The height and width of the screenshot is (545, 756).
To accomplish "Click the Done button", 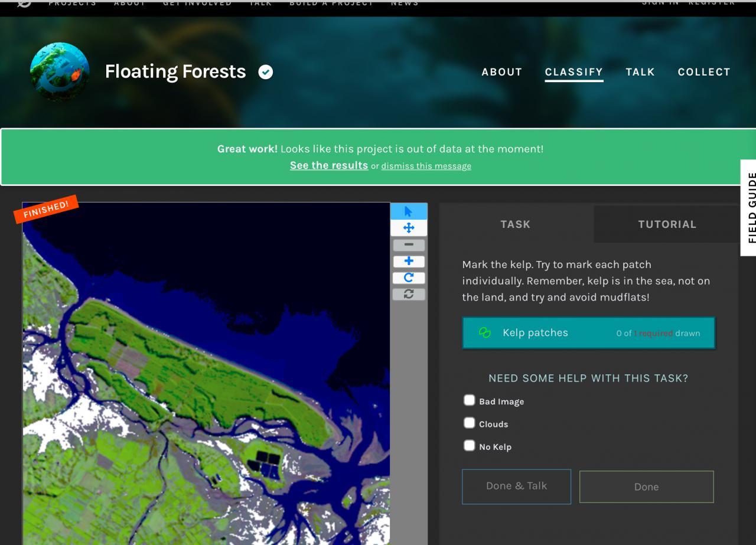I will [x=646, y=487].
